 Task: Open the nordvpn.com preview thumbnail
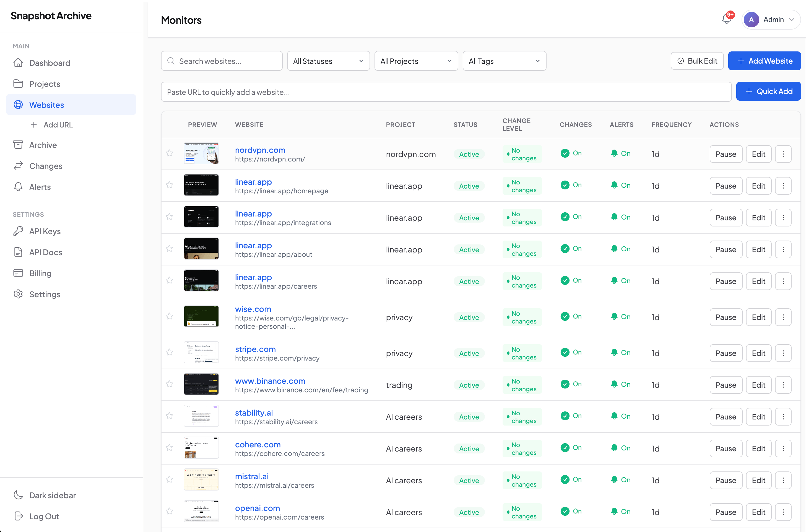tap(201, 153)
